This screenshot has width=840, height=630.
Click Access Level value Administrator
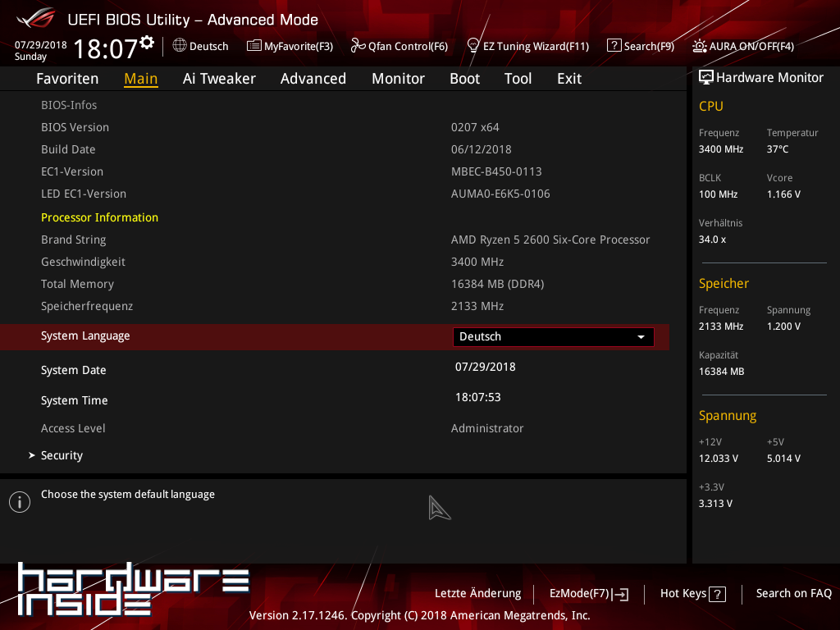(487, 428)
